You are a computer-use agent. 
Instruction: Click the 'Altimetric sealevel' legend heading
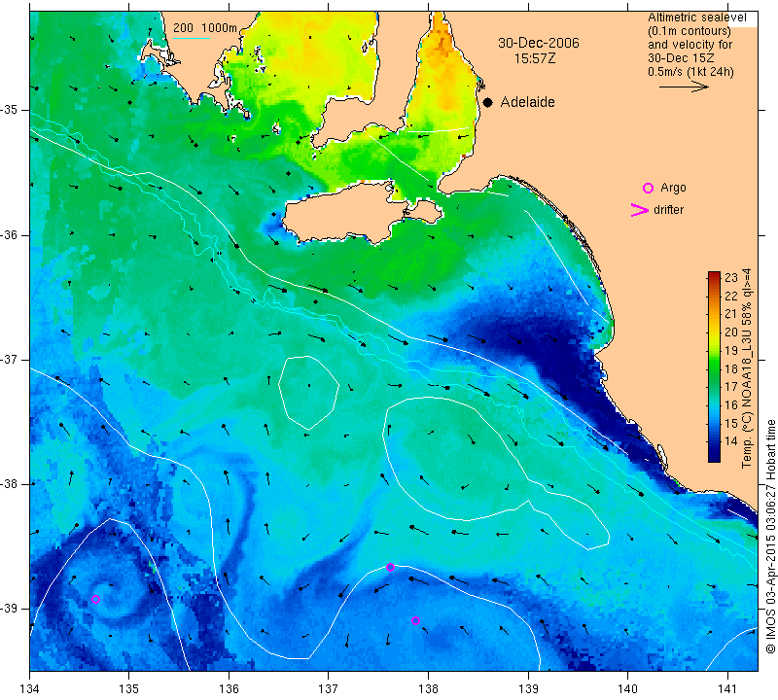(696, 17)
